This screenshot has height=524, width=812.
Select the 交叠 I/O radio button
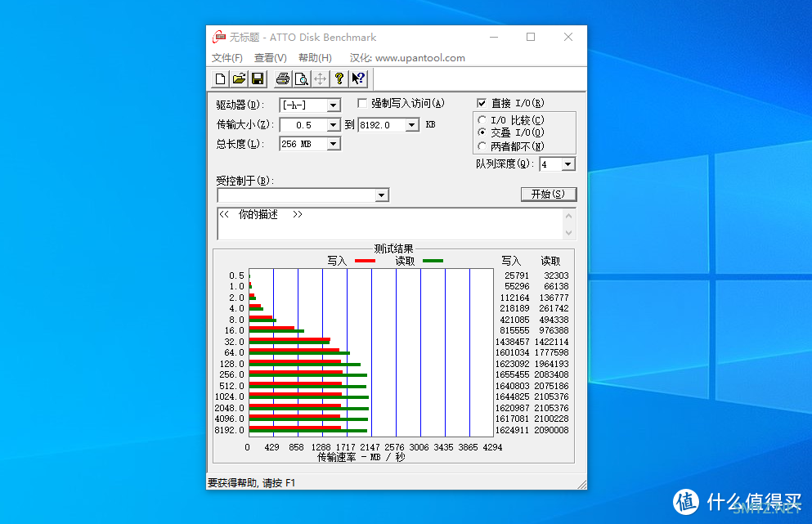pyautogui.click(x=482, y=132)
